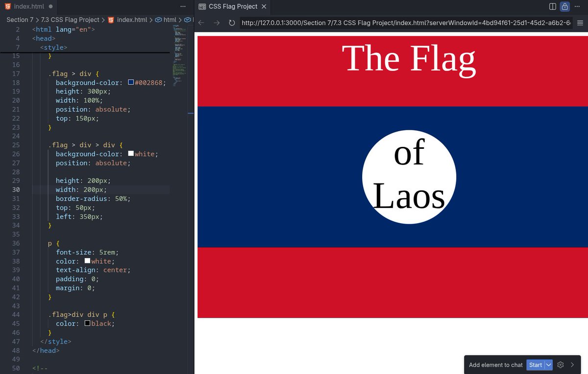The height and width of the screenshot is (374, 588).
Task: Click the HTML5 icon on index.html tab
Action: (x=6, y=7)
